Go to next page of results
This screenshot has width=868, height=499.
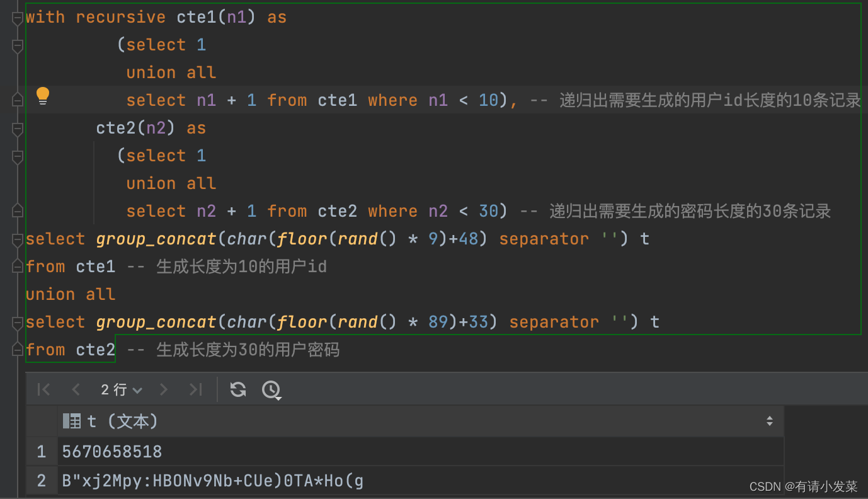tap(164, 390)
